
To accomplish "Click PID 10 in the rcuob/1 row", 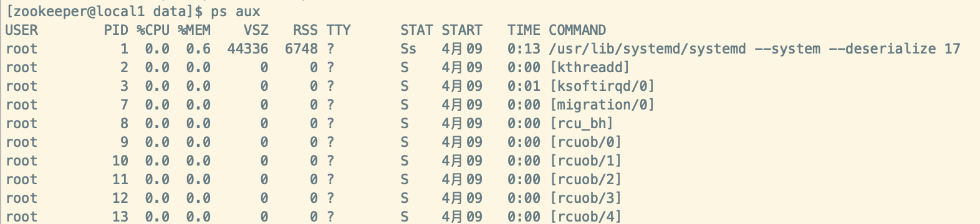I will tap(120, 161).
